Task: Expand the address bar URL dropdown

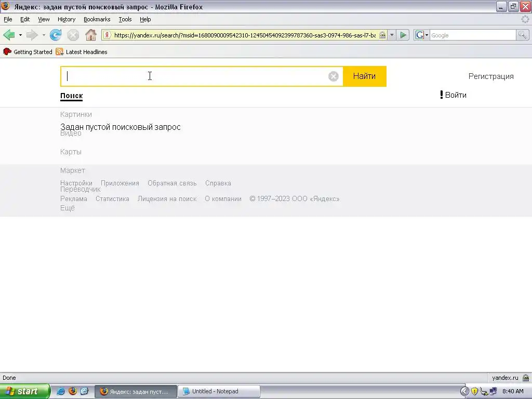Action: point(392,35)
